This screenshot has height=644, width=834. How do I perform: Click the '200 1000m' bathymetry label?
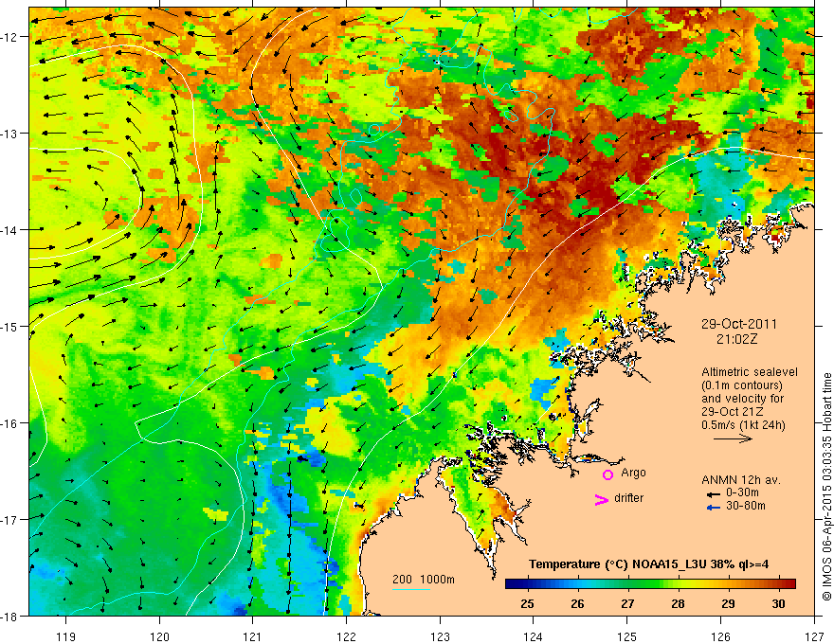[x=424, y=580]
